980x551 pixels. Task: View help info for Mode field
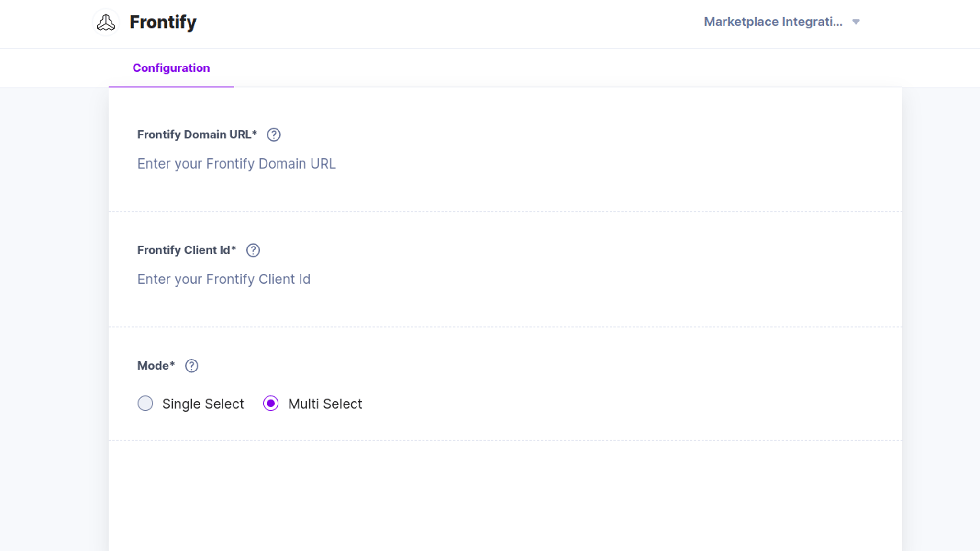[x=191, y=366]
